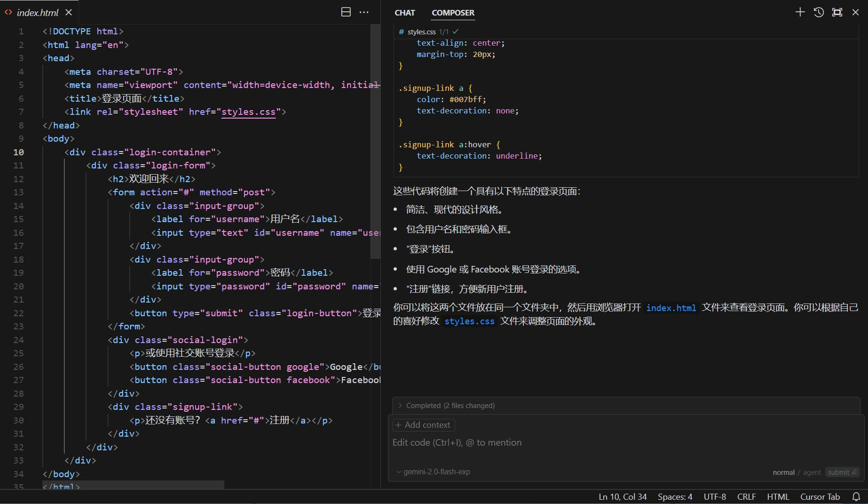
Task: Open composer history clock icon
Action: pyautogui.click(x=819, y=12)
